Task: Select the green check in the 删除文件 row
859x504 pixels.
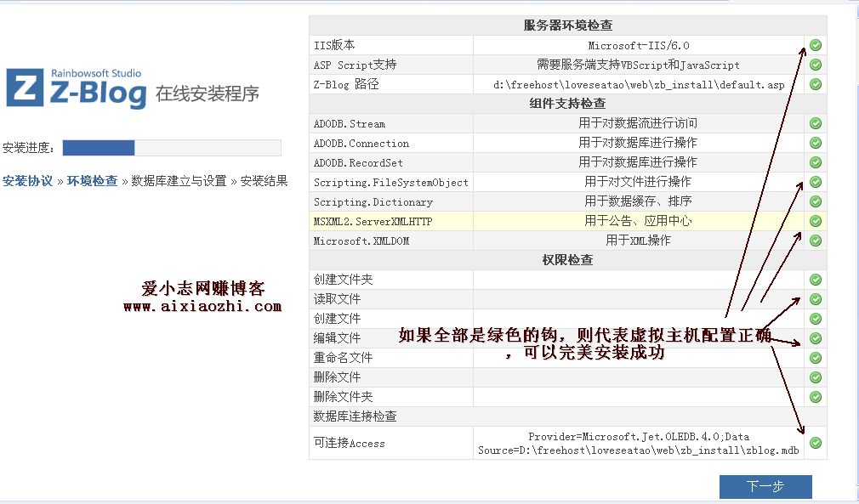Action: [x=815, y=377]
